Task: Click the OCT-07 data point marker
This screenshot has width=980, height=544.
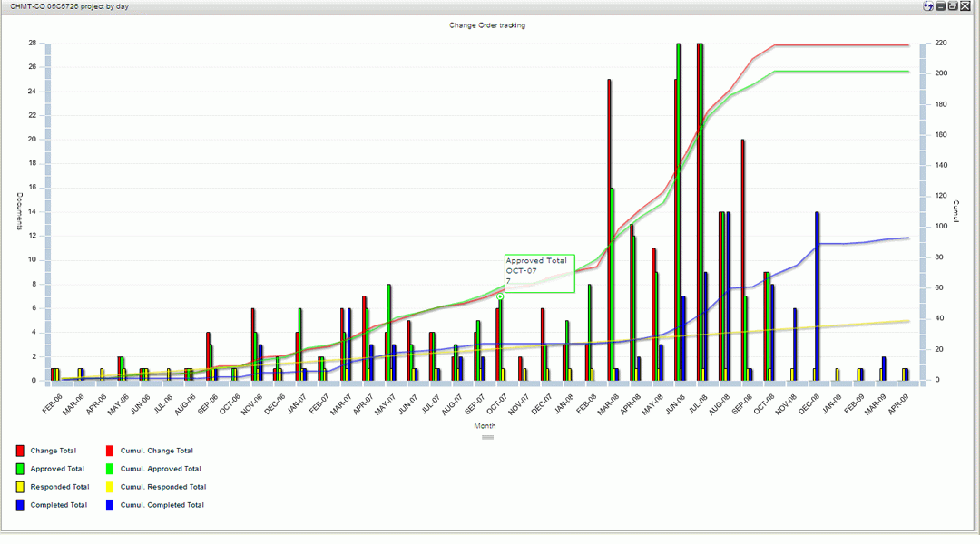Action: pyautogui.click(x=500, y=297)
